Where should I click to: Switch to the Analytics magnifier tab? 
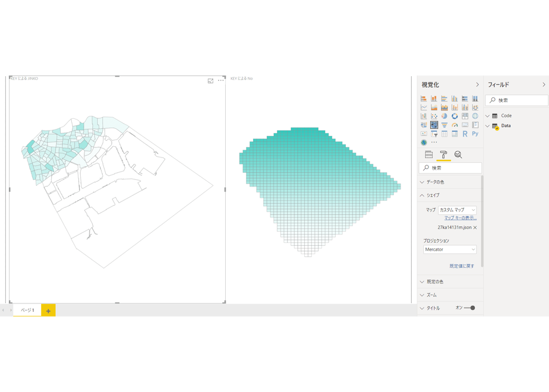[x=458, y=154]
